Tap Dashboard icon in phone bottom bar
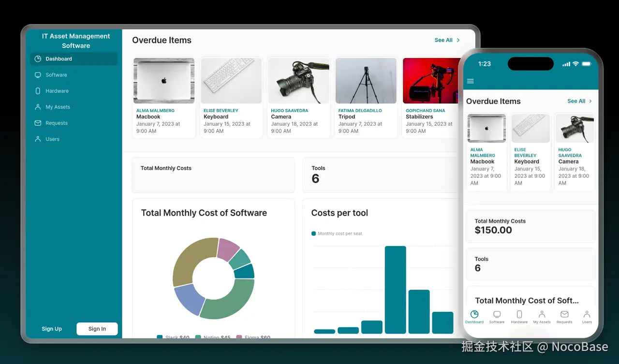The image size is (619, 364). [474, 314]
